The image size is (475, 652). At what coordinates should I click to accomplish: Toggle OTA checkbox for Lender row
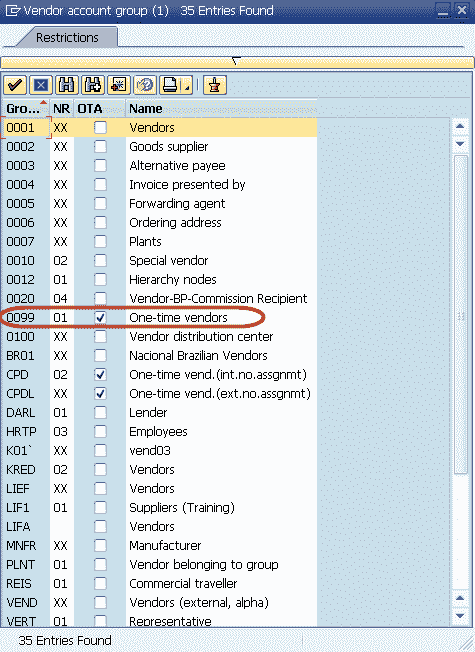pyautogui.click(x=100, y=412)
